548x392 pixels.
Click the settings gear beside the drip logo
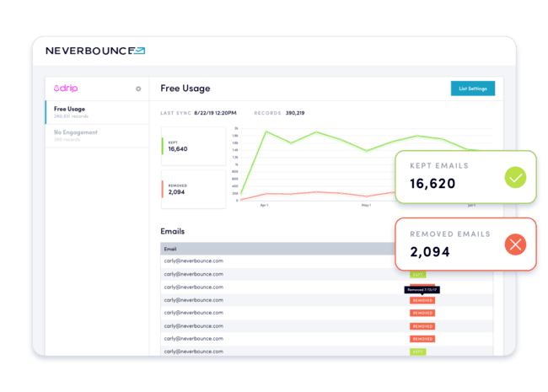pos(138,89)
